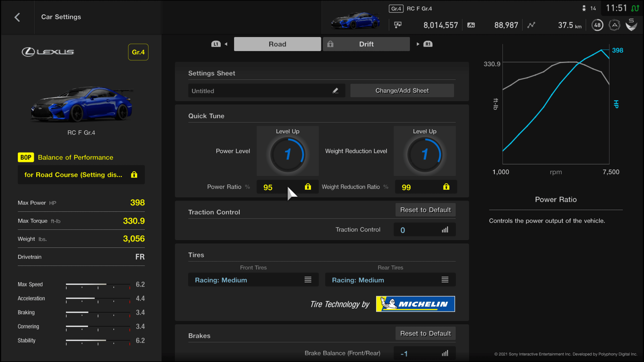Click Change/Add Sheet button

(402, 90)
